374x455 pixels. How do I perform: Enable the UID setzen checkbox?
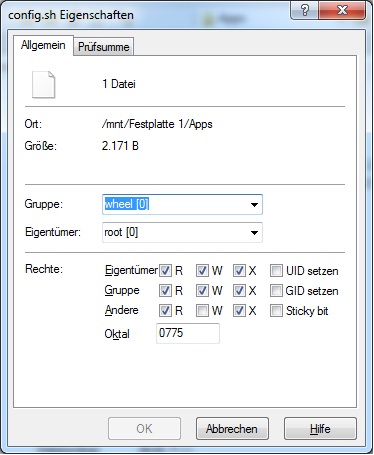point(276,271)
